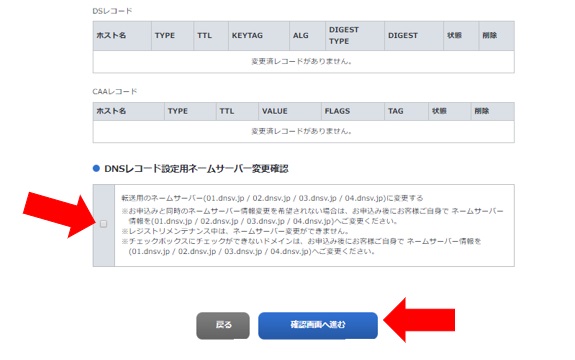Go back with the 戻る button
This screenshot has width=575, height=360.
(223, 325)
